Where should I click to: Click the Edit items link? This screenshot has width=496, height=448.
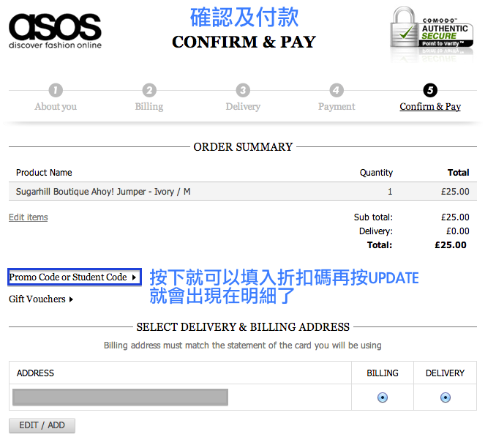28,217
